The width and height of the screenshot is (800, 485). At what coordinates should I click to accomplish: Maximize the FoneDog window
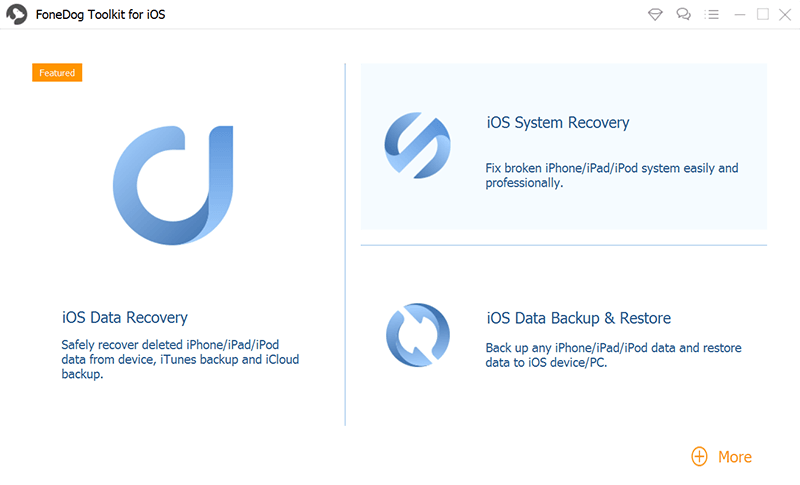coord(763,14)
